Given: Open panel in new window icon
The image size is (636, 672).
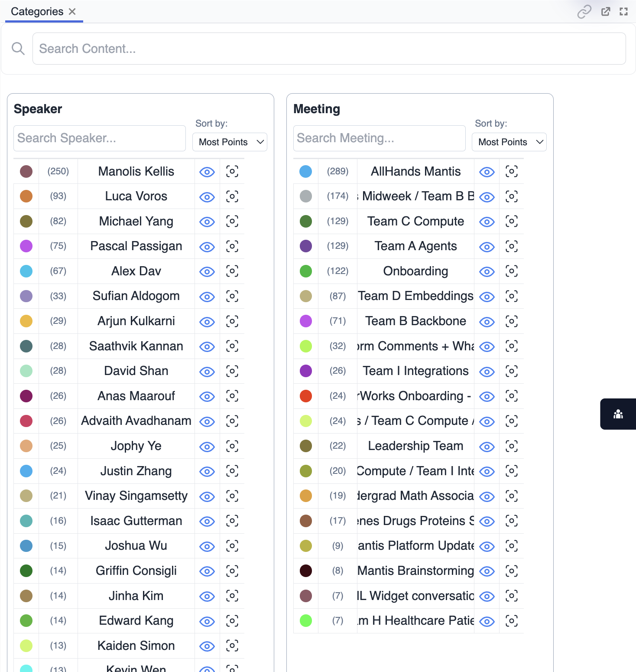Looking at the screenshot, I should pos(606,12).
